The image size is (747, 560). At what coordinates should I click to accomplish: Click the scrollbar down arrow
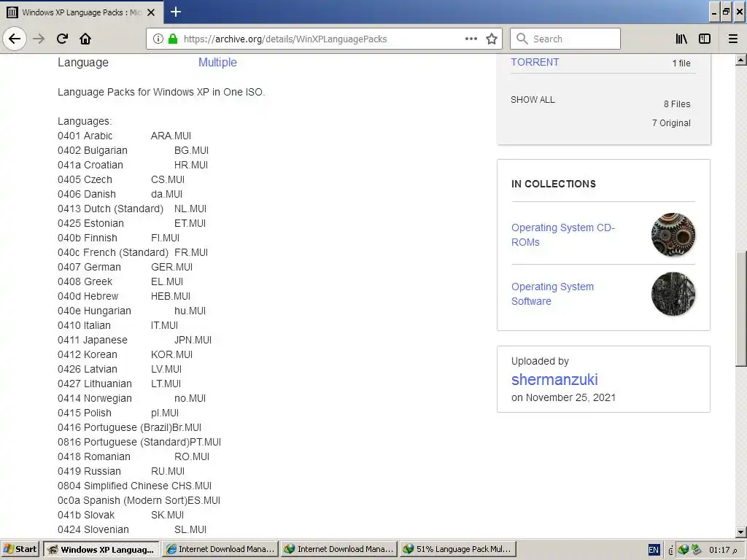740,532
